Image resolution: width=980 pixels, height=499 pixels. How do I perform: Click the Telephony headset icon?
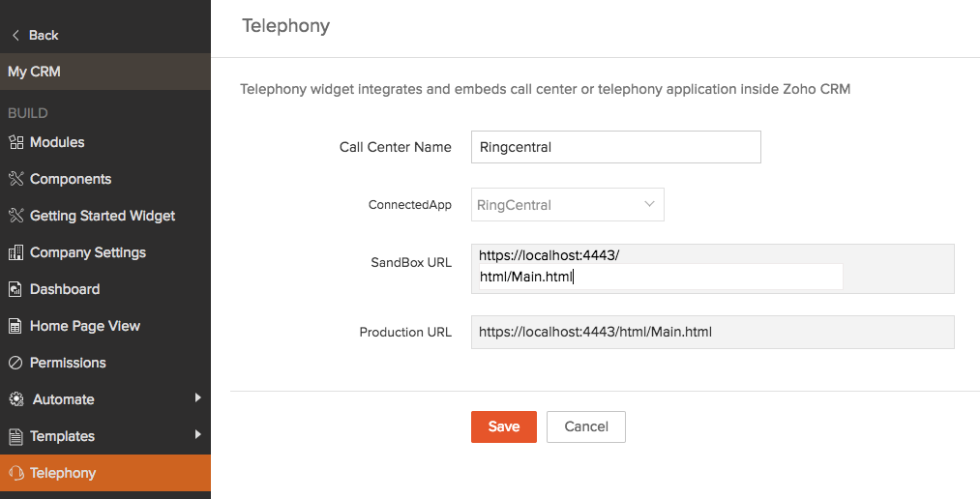click(x=15, y=473)
